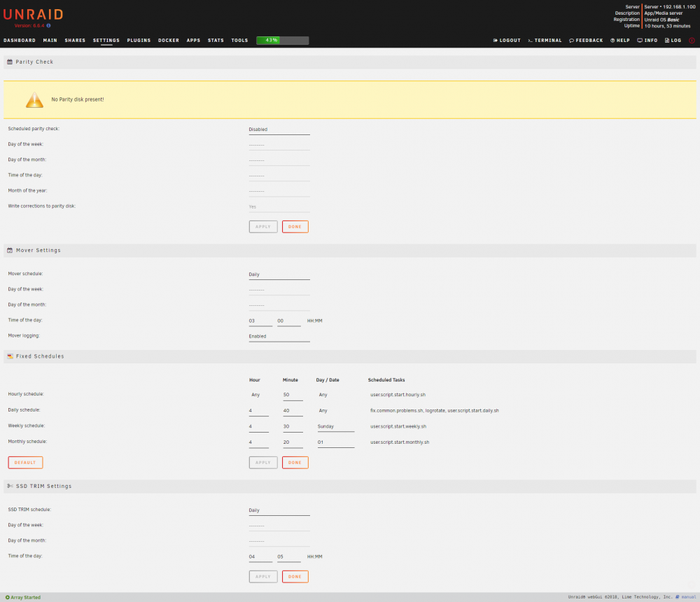Open Monthly schedule date 01 dropdown
The height and width of the screenshot is (602, 700).
point(336,442)
